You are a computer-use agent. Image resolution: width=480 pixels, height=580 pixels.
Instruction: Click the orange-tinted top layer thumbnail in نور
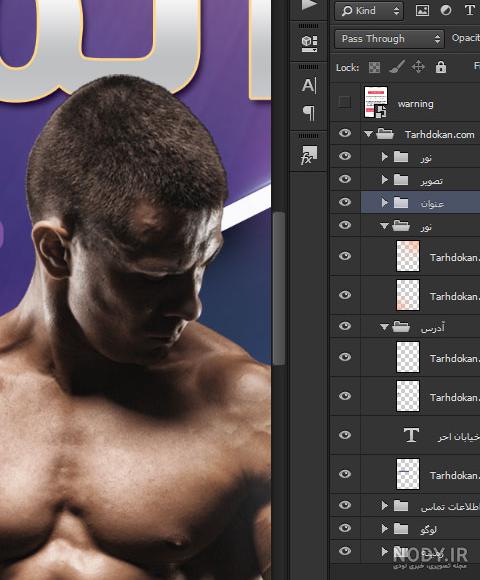[x=408, y=256]
